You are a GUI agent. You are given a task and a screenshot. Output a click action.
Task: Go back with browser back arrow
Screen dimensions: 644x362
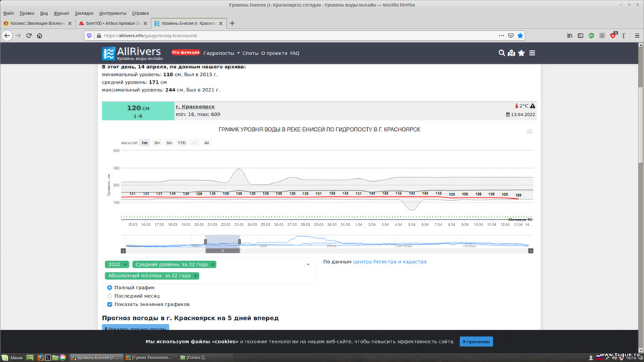tap(7, 36)
